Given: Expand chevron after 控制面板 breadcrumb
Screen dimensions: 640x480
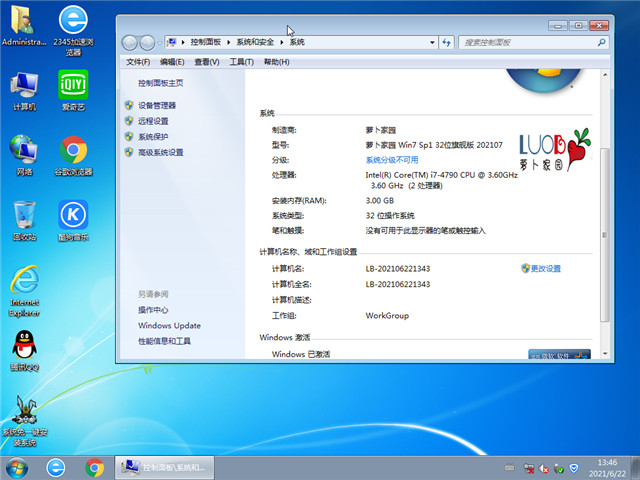Looking at the screenshot, I should [x=229, y=42].
